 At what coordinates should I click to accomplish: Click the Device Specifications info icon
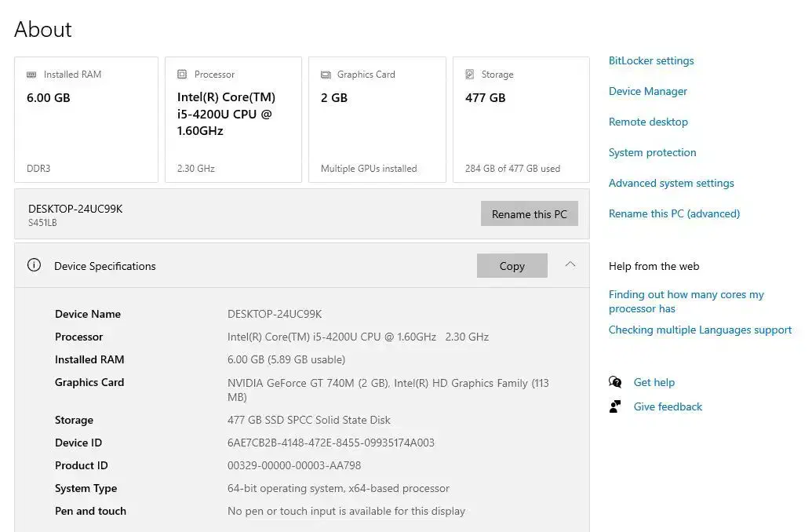[x=34, y=265]
